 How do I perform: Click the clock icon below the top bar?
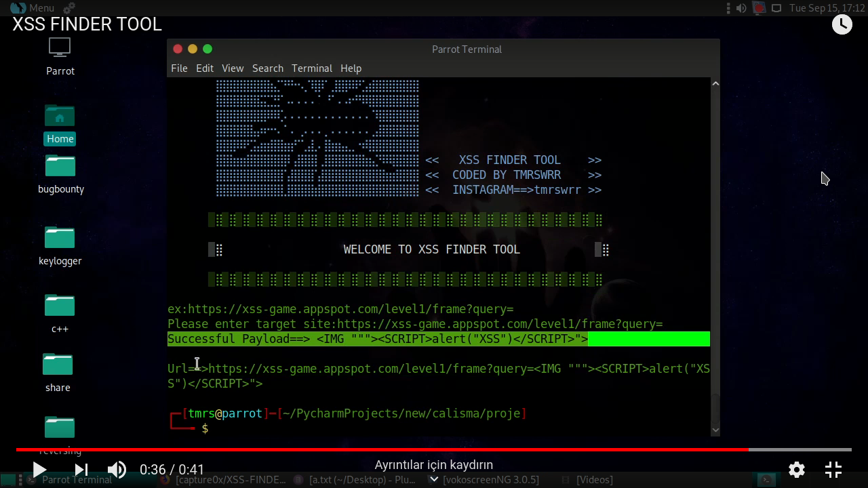[x=842, y=24]
